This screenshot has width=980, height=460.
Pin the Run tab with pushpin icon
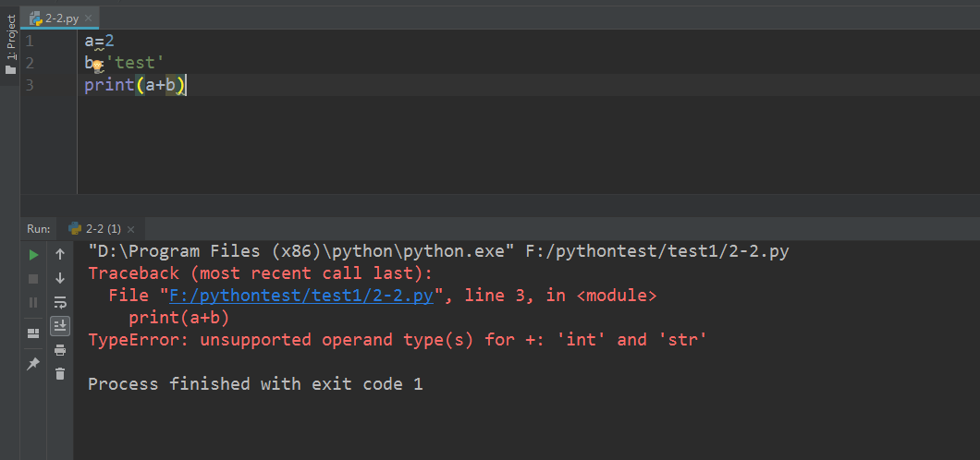(x=34, y=363)
